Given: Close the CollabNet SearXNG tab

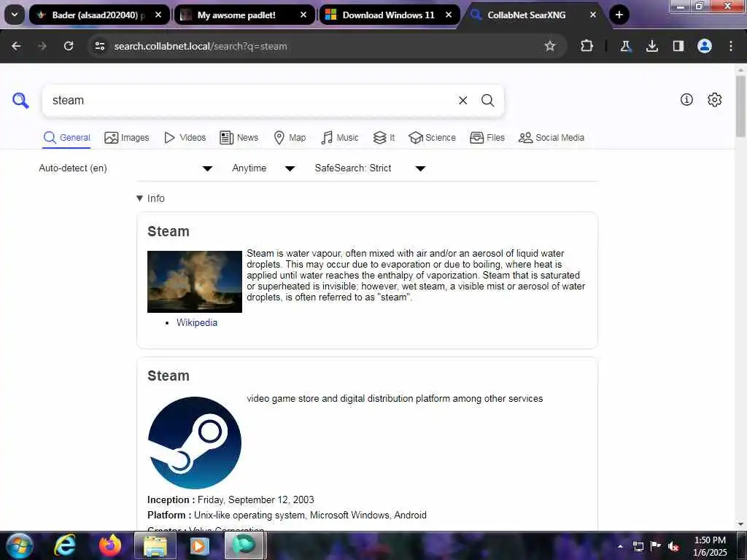Looking at the screenshot, I should tap(593, 15).
